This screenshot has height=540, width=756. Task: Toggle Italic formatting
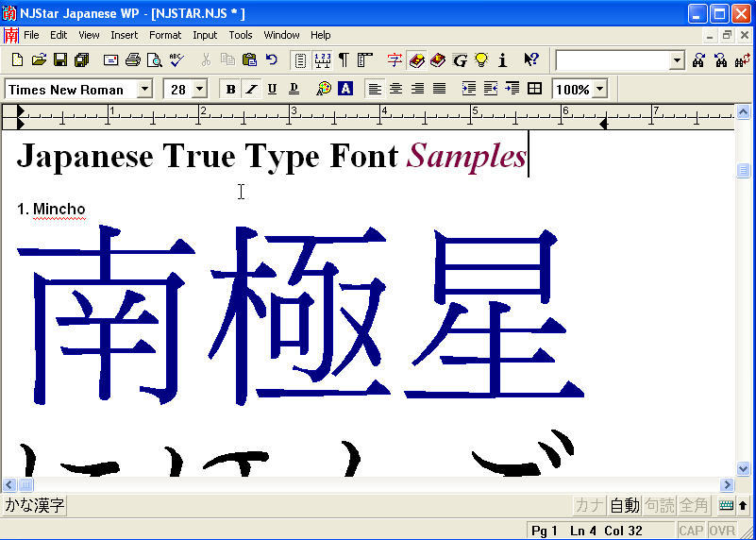pyautogui.click(x=251, y=89)
